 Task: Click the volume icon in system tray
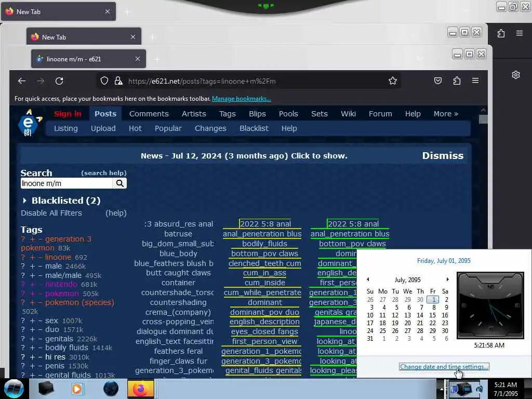pyautogui.click(x=480, y=389)
